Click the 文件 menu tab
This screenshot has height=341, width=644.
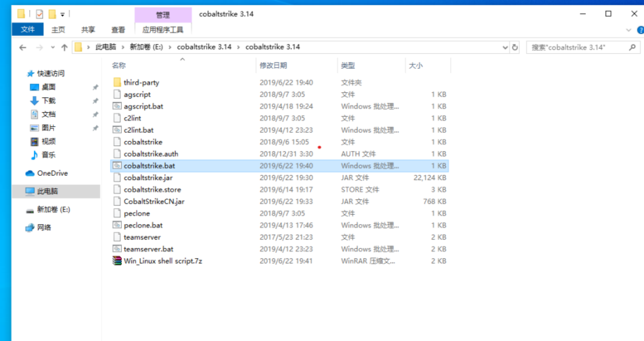point(27,29)
